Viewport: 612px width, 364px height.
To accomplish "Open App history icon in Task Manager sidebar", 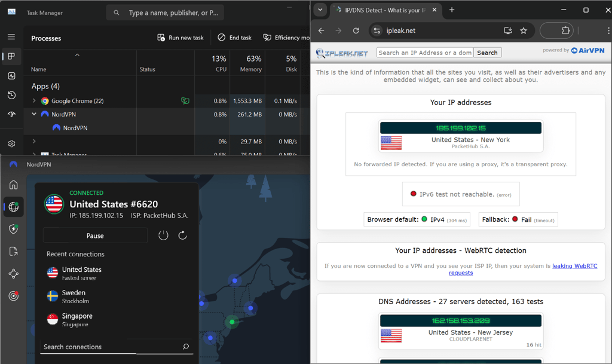I will click(x=11, y=95).
